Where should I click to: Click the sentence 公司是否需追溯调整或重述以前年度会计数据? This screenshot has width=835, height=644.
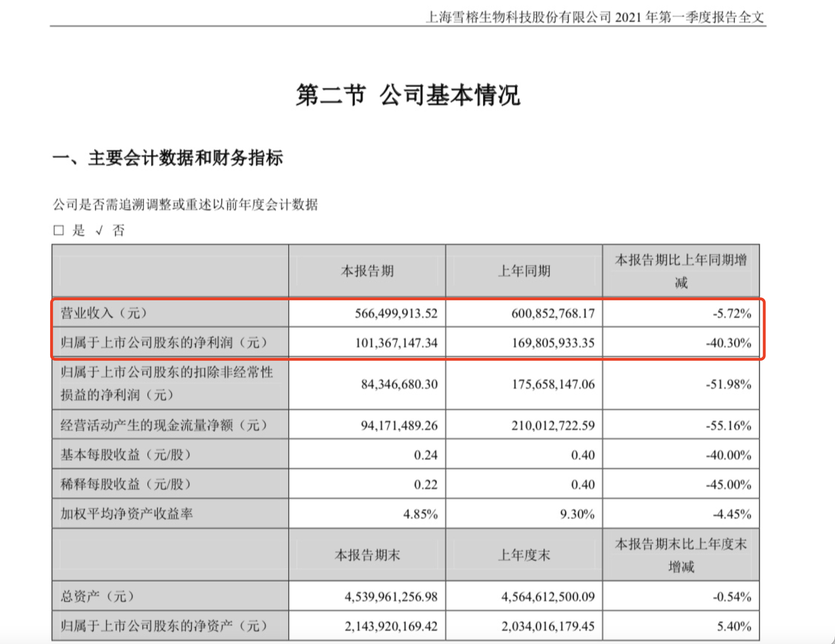point(185,205)
